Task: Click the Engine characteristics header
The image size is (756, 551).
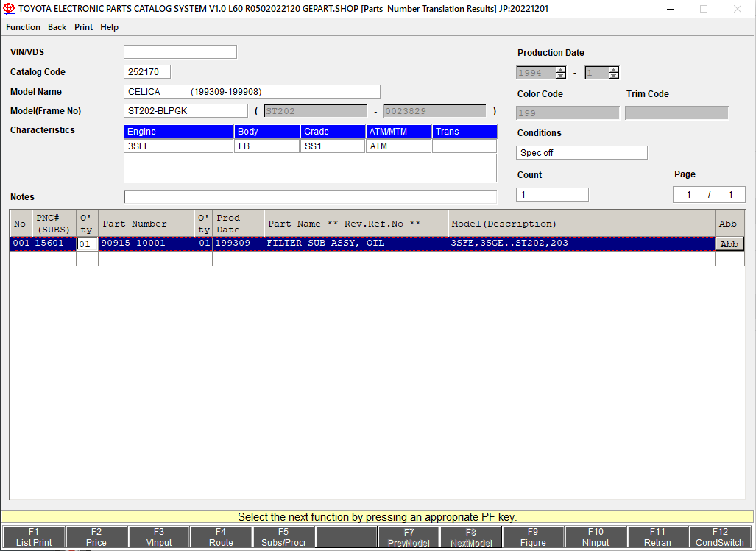Action: click(179, 132)
